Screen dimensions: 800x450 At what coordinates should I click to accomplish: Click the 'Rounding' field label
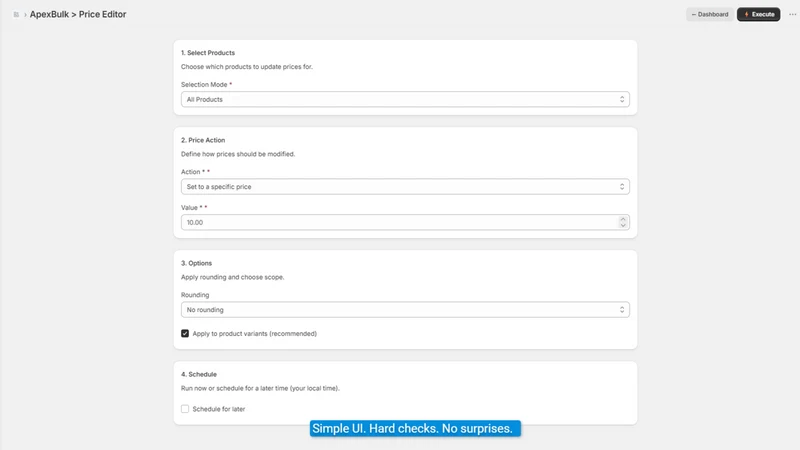pyautogui.click(x=195, y=295)
